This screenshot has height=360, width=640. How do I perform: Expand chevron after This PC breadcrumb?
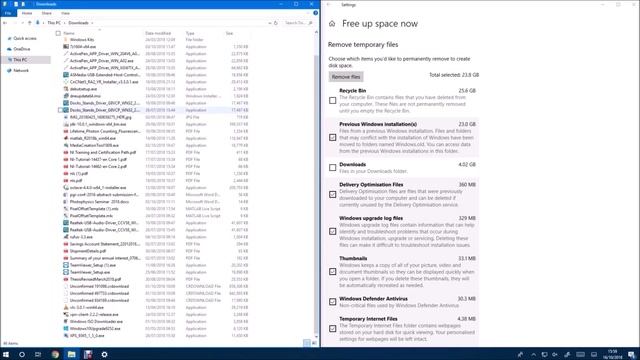[x=64, y=23]
